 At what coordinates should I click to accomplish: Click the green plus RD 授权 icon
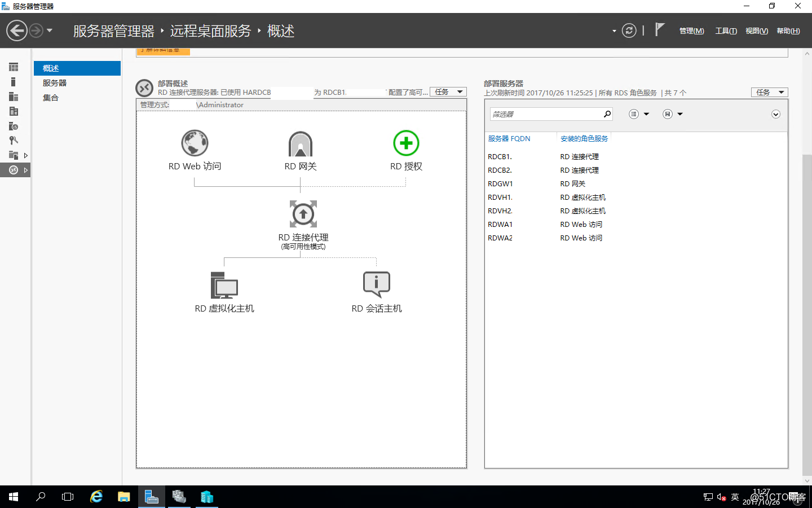click(x=406, y=143)
